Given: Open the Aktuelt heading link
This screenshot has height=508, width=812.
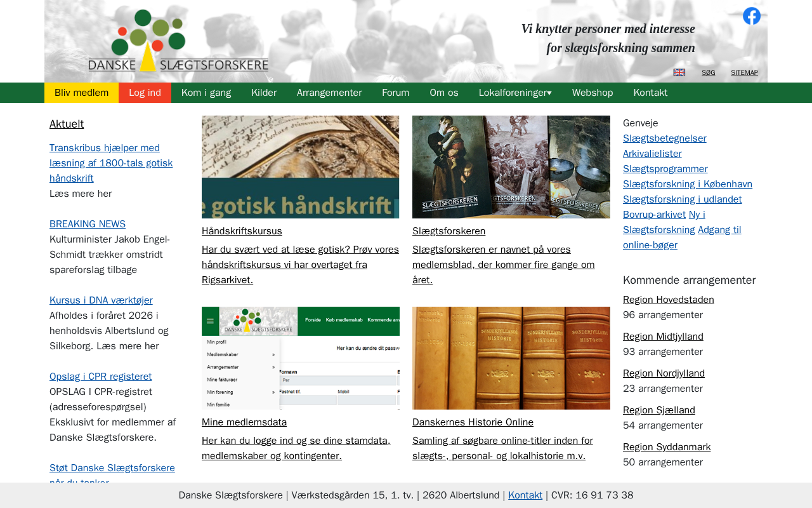Looking at the screenshot, I should click(x=67, y=124).
